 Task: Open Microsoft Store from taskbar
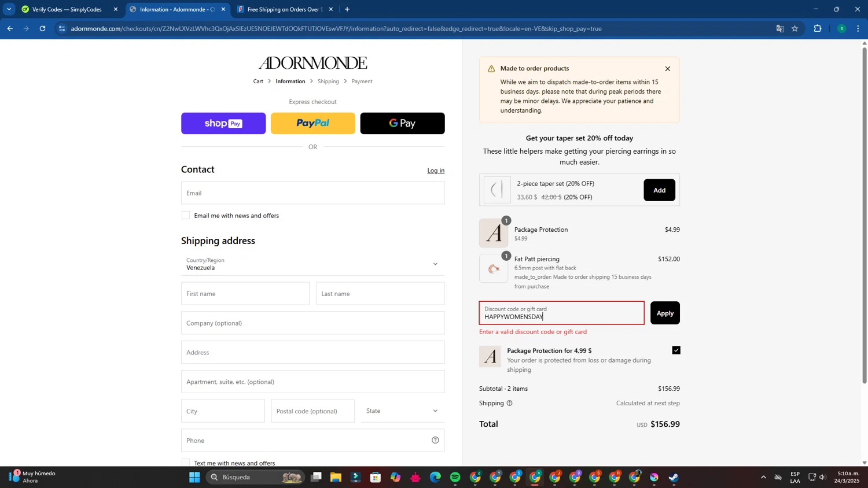(376, 478)
